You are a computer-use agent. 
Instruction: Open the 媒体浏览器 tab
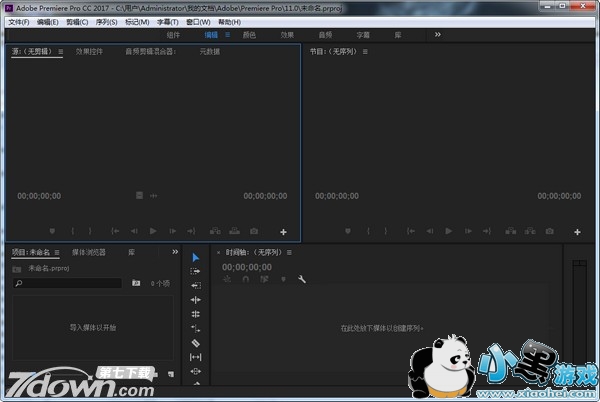click(89, 252)
